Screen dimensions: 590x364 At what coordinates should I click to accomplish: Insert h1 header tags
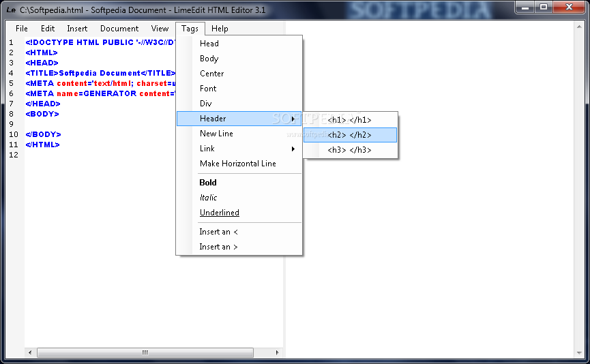click(351, 120)
